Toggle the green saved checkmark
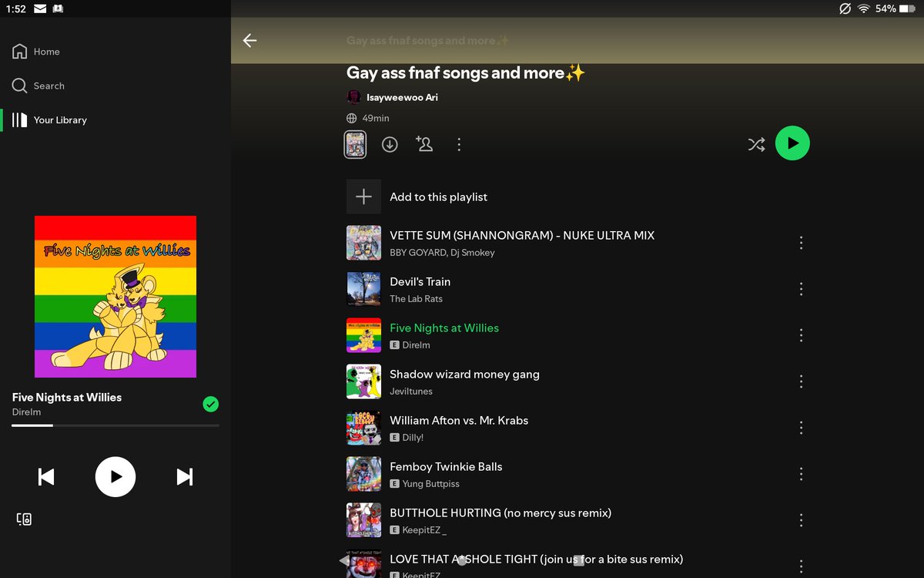This screenshot has width=924, height=578. click(x=210, y=404)
